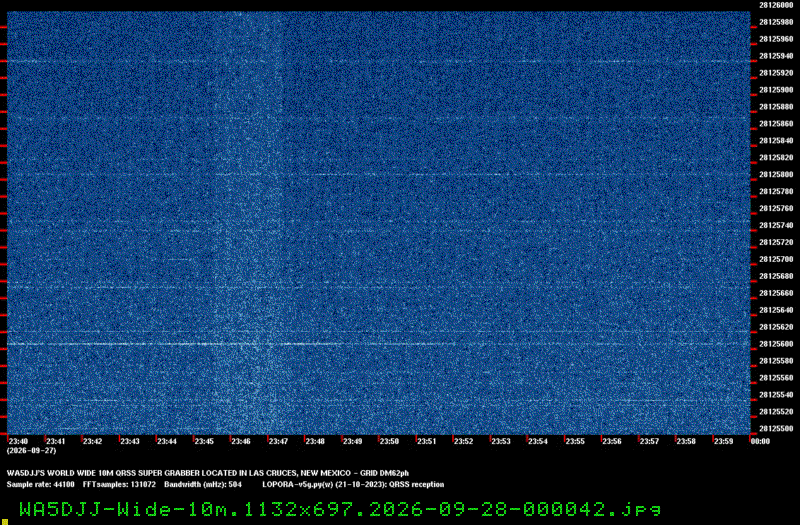
Task: Click the (2026-09-27) date label
Action: (31, 451)
